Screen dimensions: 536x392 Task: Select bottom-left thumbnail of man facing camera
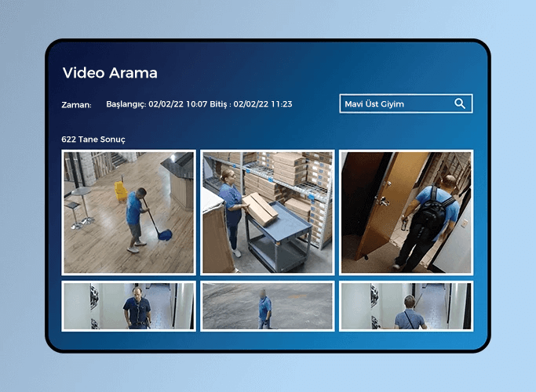pyautogui.click(x=128, y=306)
